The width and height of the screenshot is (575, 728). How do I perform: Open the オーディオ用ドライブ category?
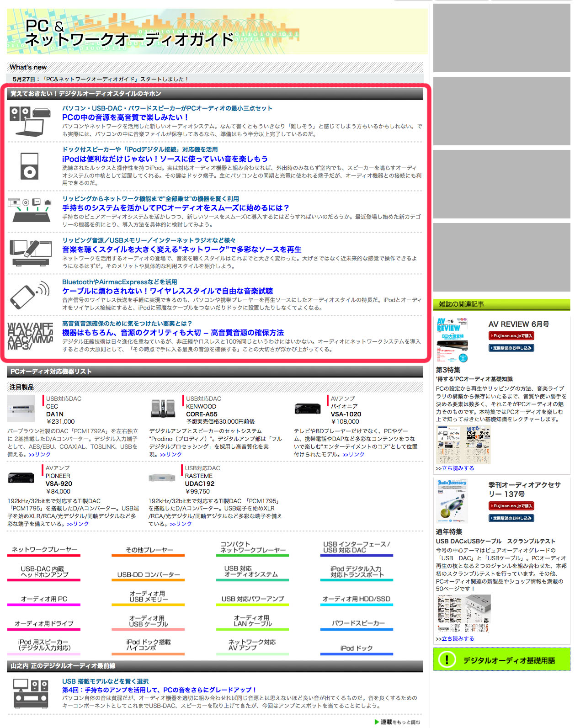pos(44,624)
